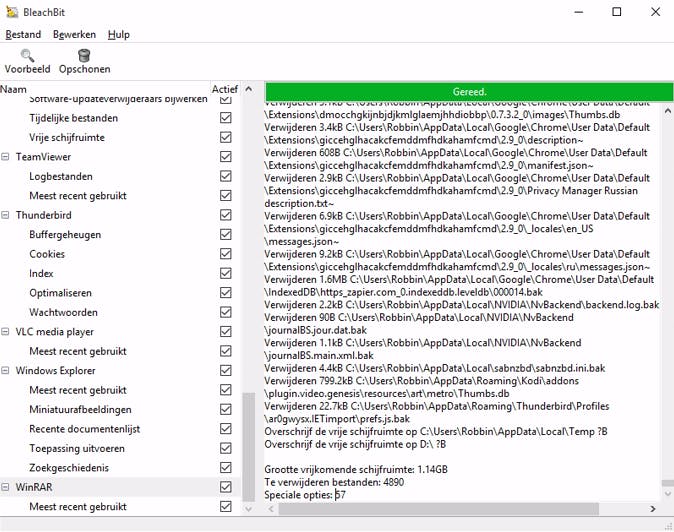Toggle the Thunderbird checkbox
The height and width of the screenshot is (532, 674).
(x=226, y=215)
